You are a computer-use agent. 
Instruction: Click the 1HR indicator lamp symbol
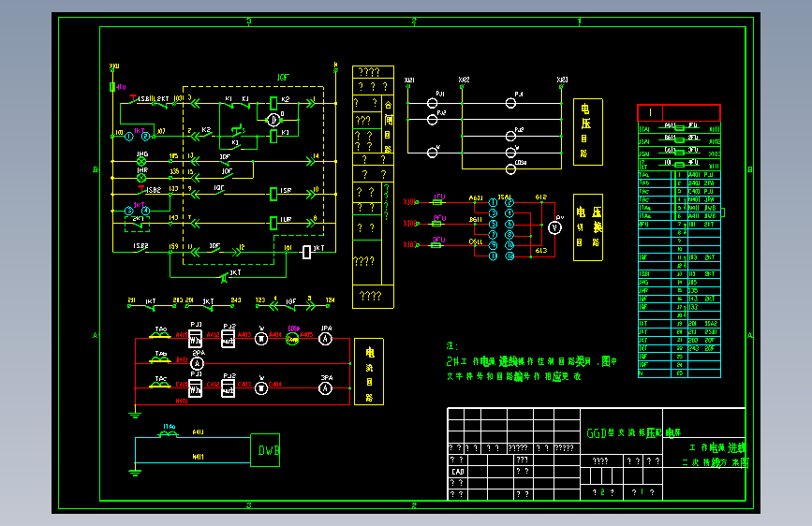tap(141, 178)
